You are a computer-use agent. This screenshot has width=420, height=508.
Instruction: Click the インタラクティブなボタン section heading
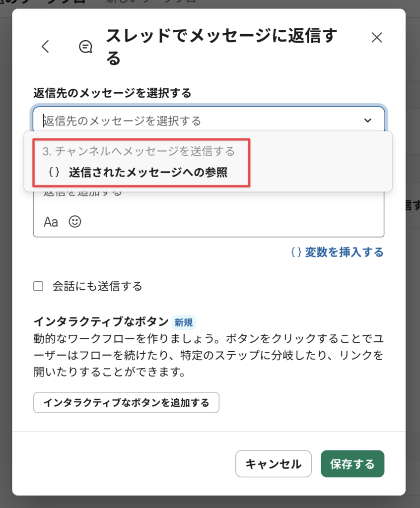[101, 321]
